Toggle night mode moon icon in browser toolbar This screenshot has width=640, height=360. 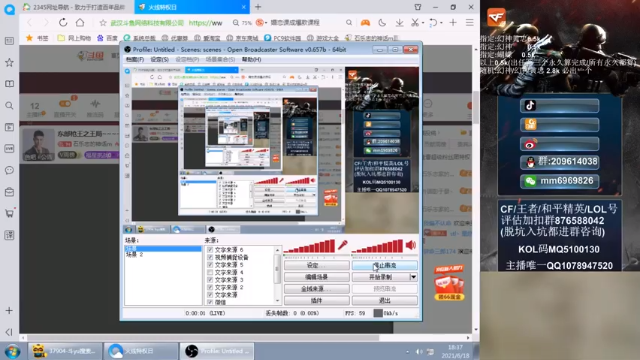[382, 23]
